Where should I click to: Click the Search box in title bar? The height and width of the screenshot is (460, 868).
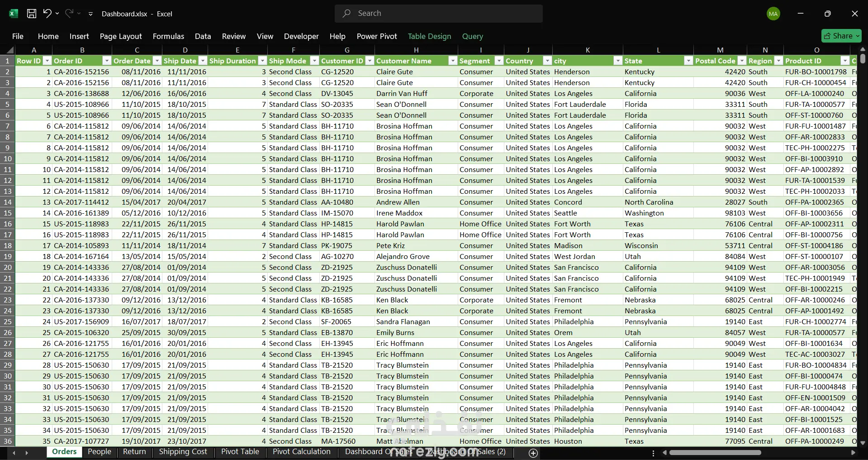click(x=439, y=14)
